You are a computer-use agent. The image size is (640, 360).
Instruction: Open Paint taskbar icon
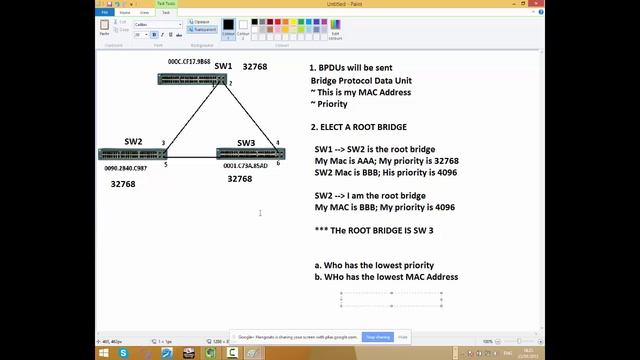tap(253, 353)
